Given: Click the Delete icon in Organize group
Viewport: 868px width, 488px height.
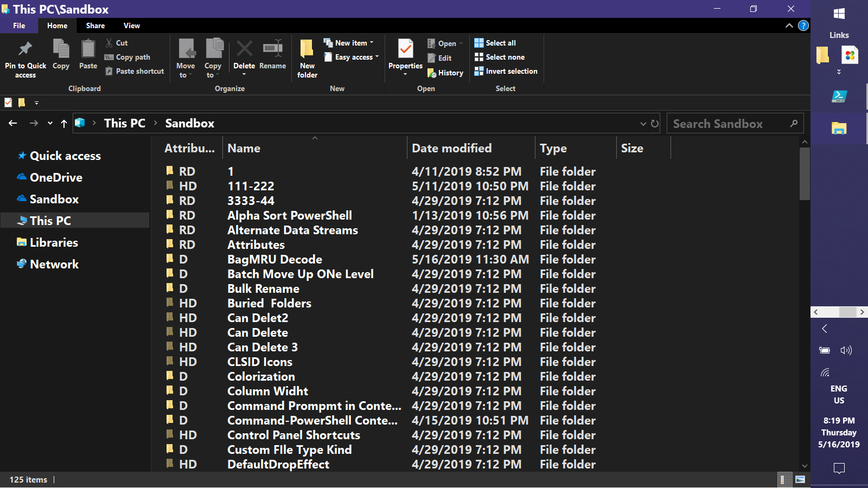Looking at the screenshot, I should (244, 49).
